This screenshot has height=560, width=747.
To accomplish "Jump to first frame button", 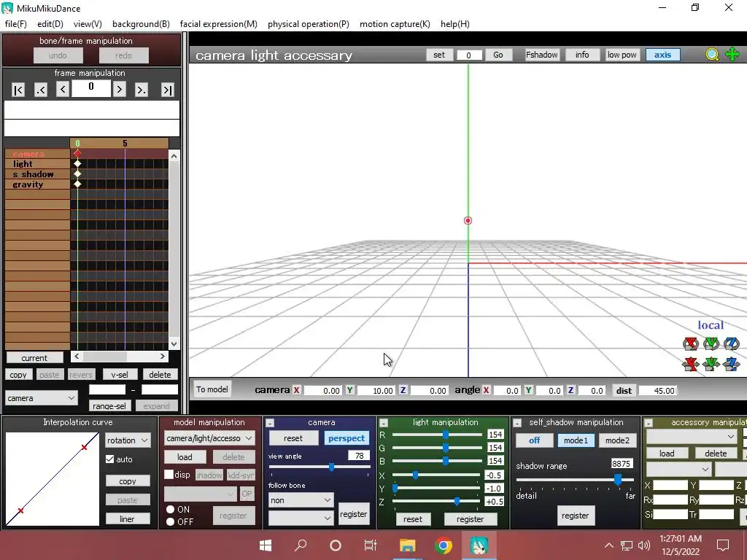I will pyautogui.click(x=18, y=90).
